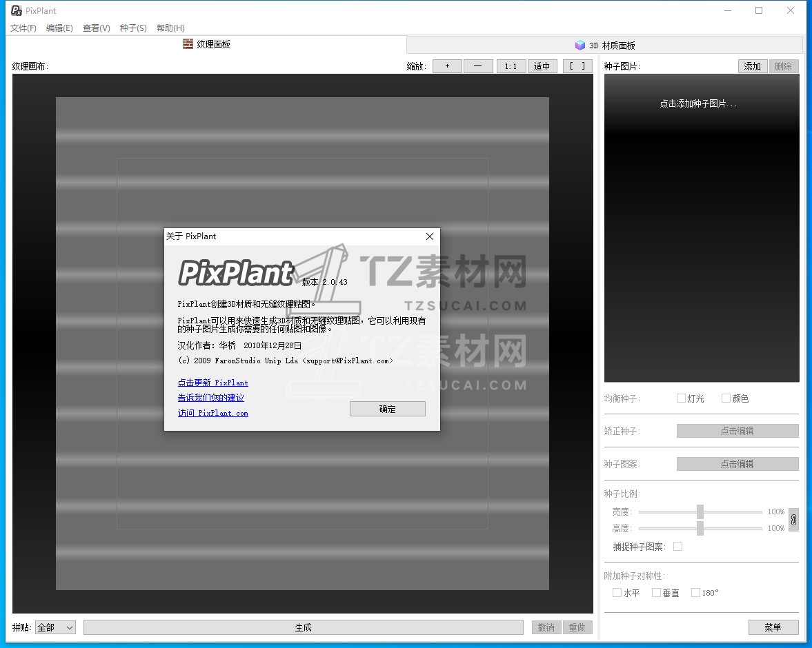This screenshot has height=648, width=812.
Task: Enable 180° symmetry checkbox
Action: (x=695, y=593)
